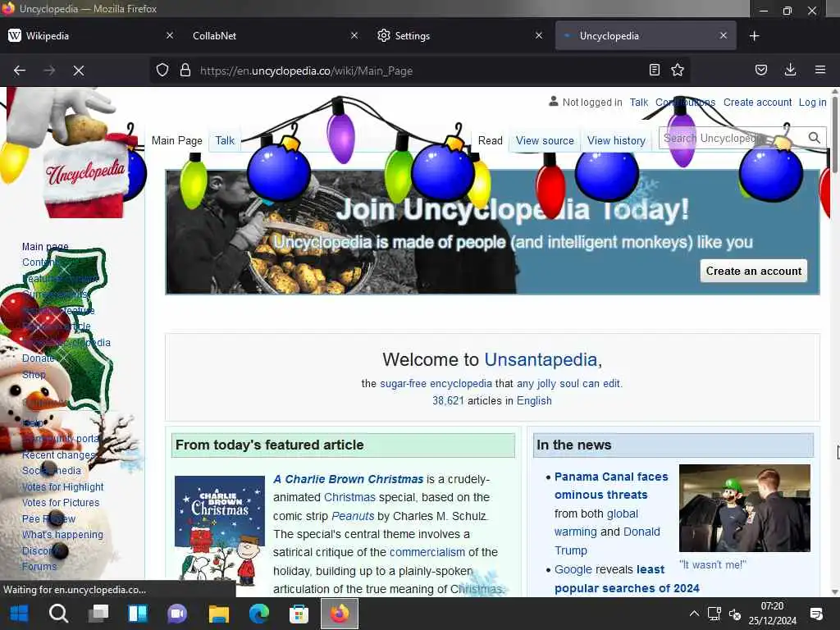Open Pocket save icon
This screenshot has height=630, width=840.
tap(760, 71)
